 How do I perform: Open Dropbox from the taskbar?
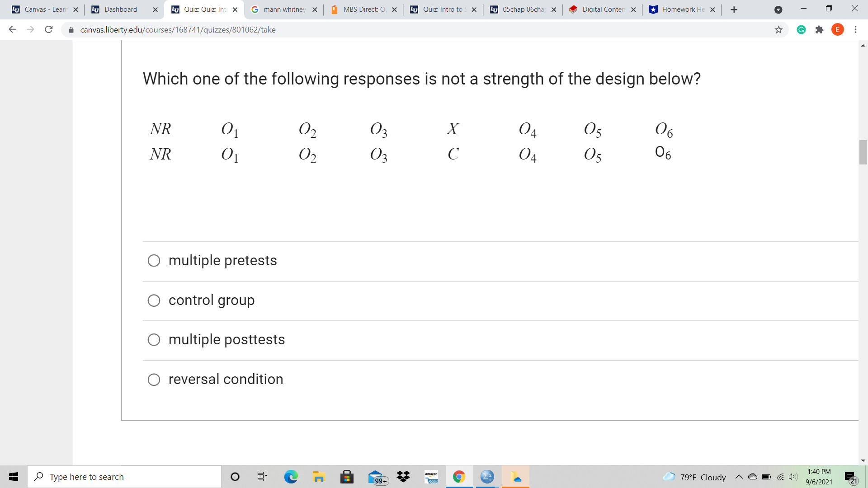[404, 477]
